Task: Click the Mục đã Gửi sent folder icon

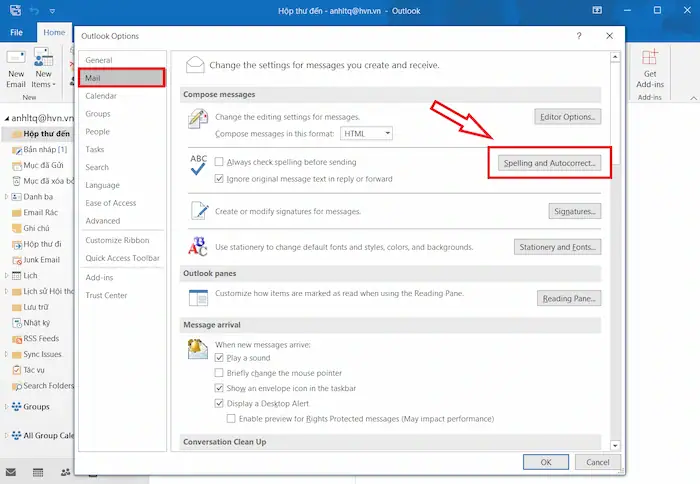Action: point(17,166)
